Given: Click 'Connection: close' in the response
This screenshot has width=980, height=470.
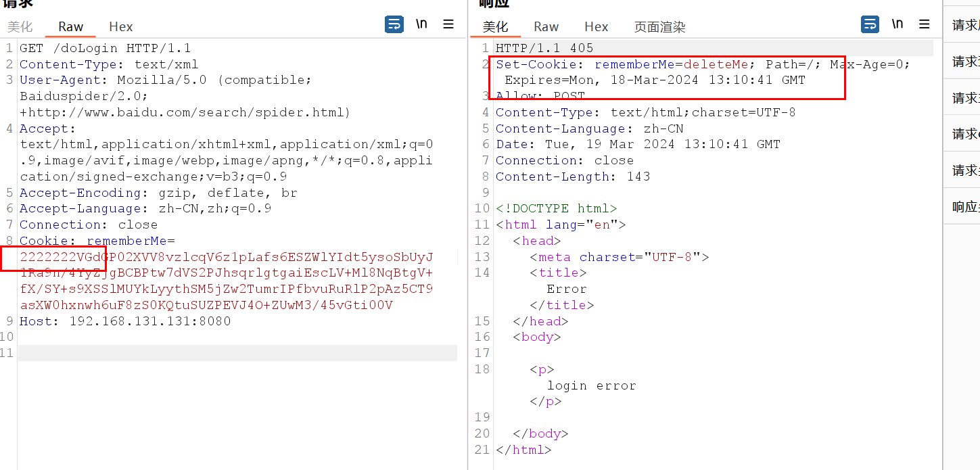Looking at the screenshot, I should pos(565,161).
